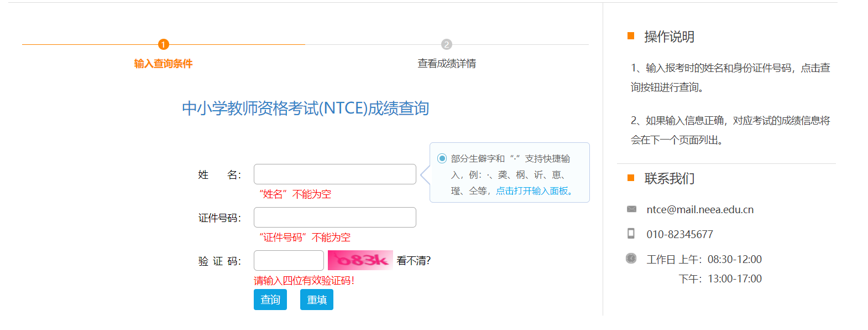The height and width of the screenshot is (330, 868).
Task: Click the mobile phone icon
Action: (x=631, y=233)
